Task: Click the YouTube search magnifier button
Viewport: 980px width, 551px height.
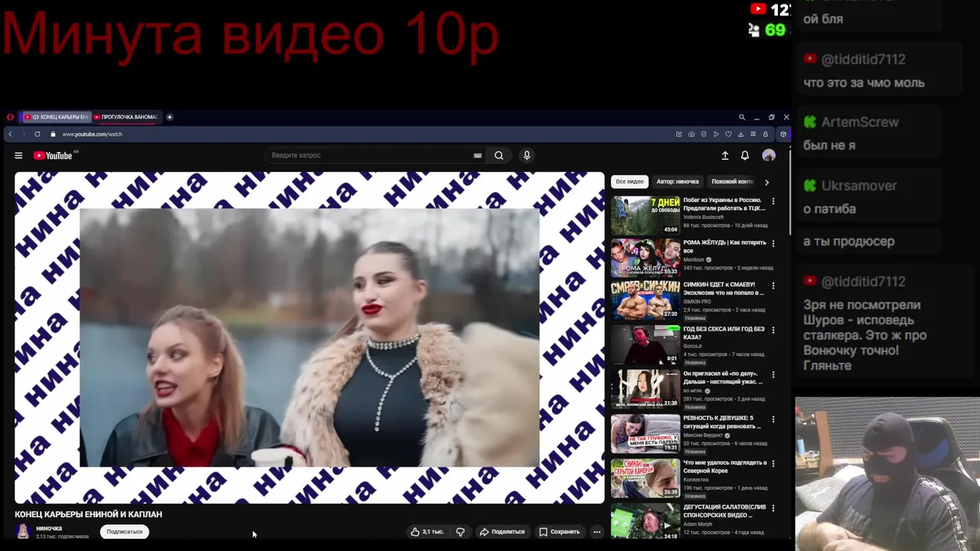Action: tap(498, 155)
